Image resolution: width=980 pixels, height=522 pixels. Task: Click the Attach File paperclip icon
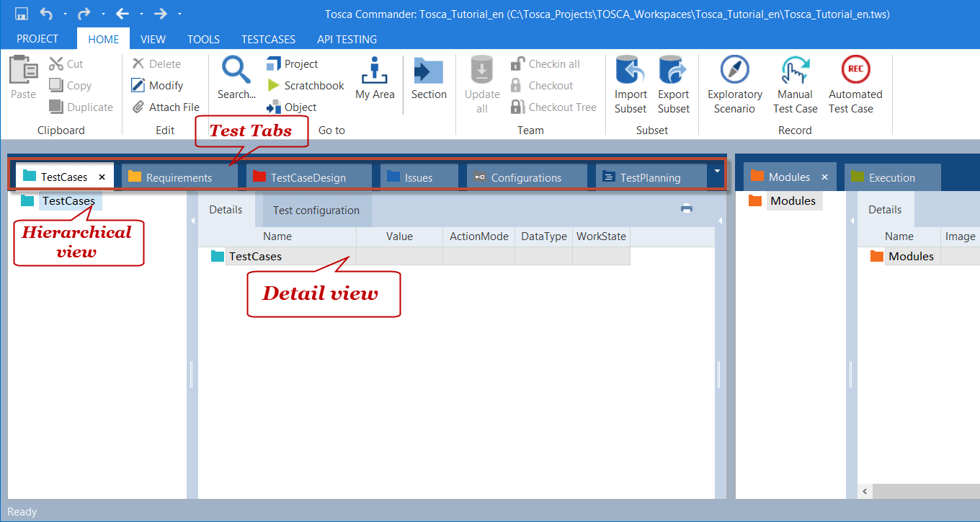pos(138,107)
